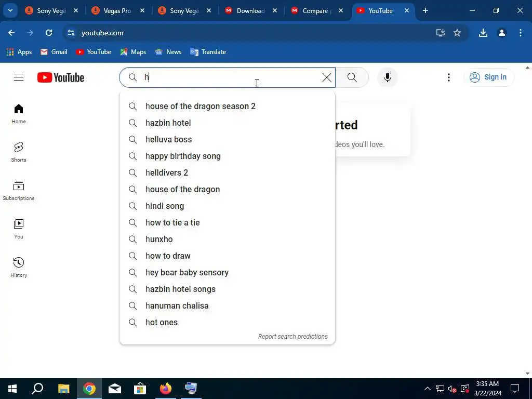Image resolution: width=532 pixels, height=399 pixels.
Task: Go to Home in sidebar
Action: pyautogui.click(x=19, y=114)
